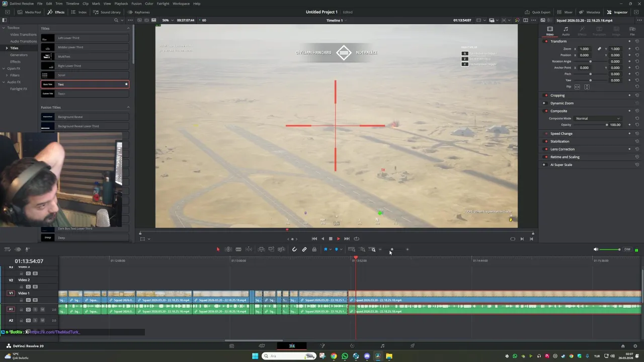Activate the Trim Edit mode tool
The image size is (644, 362).
tap(228, 249)
